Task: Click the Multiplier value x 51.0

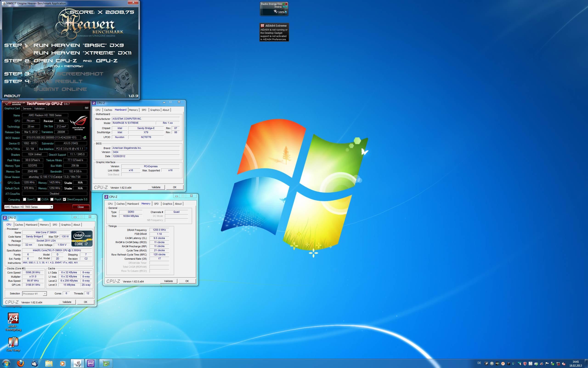Action: pos(33,276)
